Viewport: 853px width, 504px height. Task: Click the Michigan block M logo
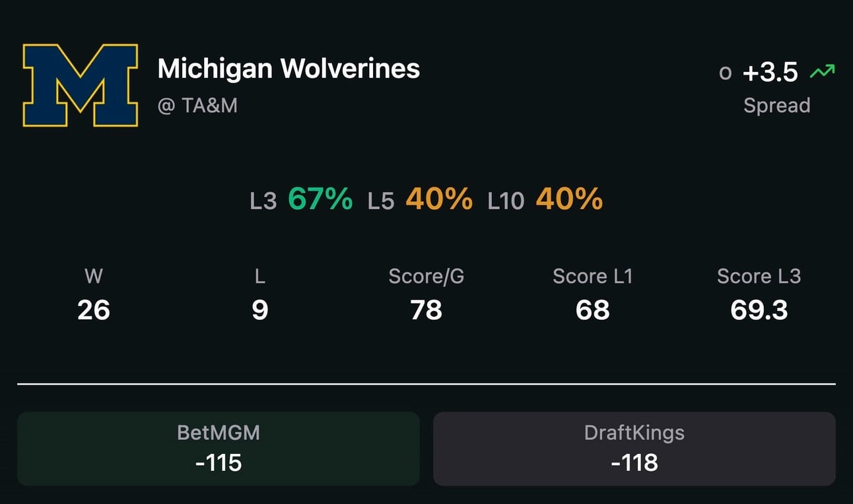coord(81,85)
